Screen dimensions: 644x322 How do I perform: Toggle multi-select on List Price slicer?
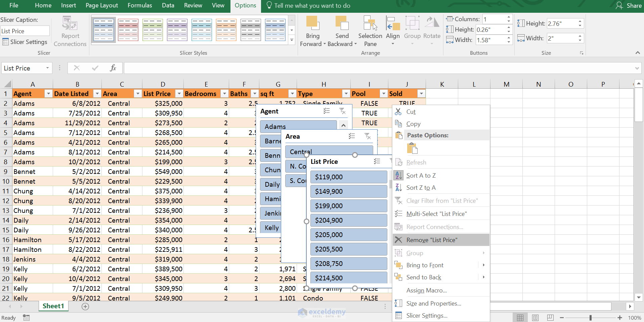coord(377,161)
